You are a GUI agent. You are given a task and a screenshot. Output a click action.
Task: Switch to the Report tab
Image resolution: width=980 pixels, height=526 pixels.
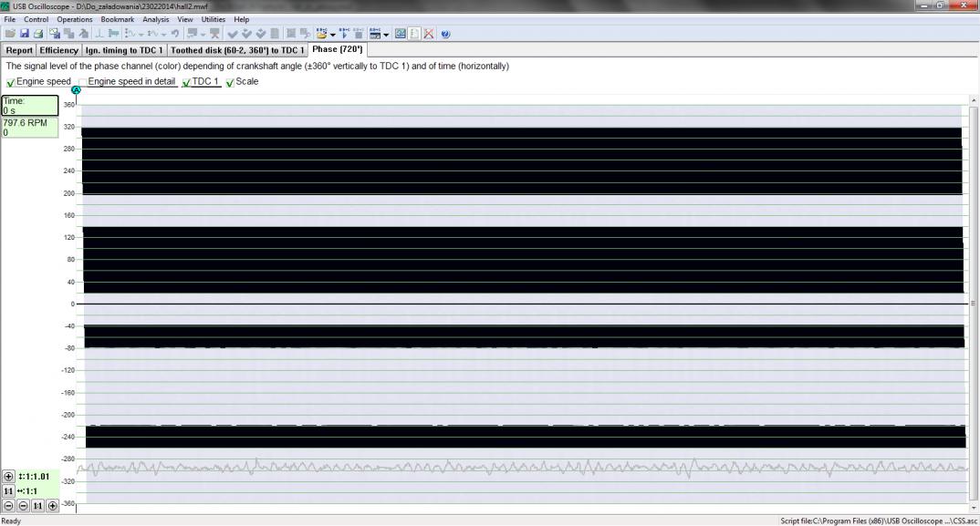(19, 50)
